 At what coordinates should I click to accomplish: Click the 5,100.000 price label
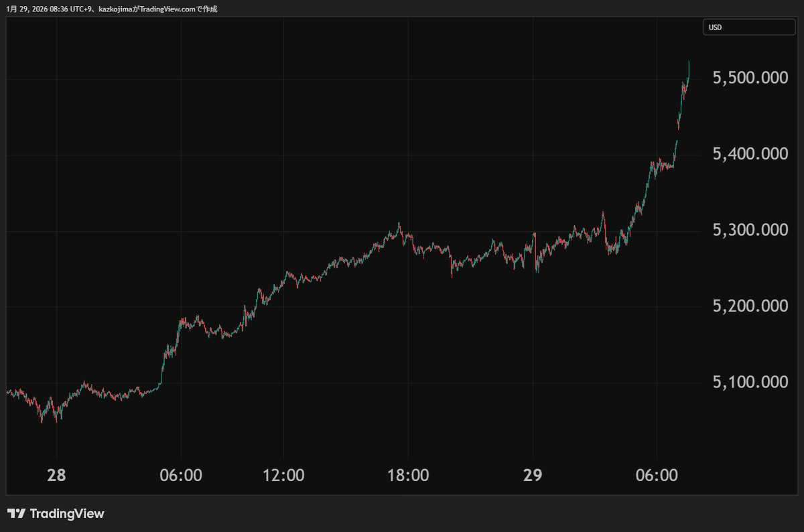[750, 382]
